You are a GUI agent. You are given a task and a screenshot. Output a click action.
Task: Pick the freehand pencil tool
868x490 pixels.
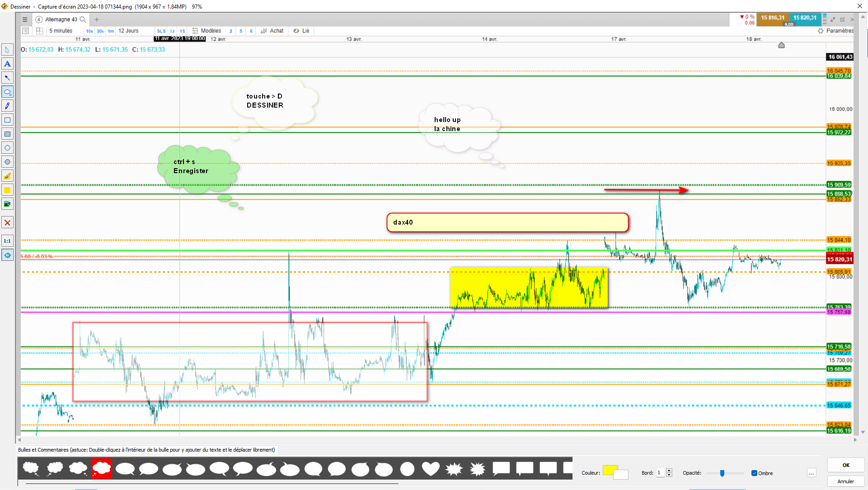click(7, 106)
